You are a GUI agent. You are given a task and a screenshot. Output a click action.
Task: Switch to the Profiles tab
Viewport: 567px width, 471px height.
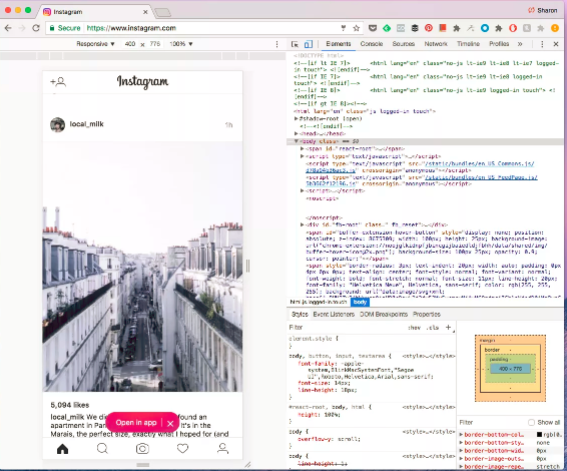pos(499,44)
